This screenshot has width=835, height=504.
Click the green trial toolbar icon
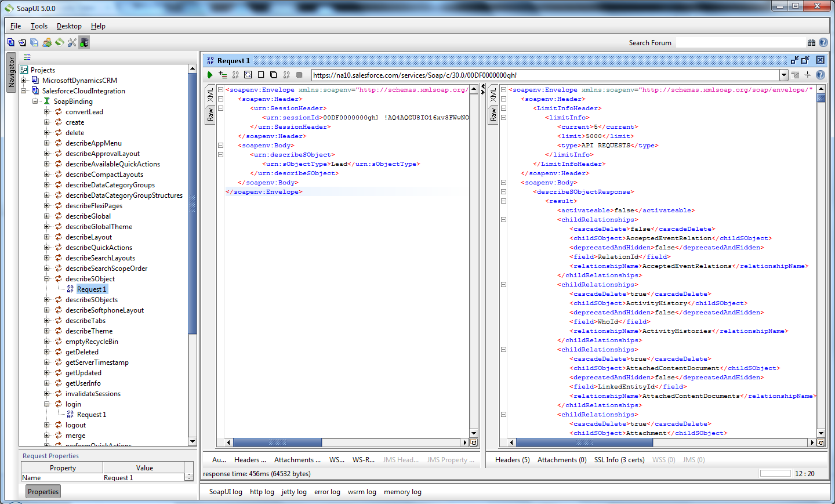tap(59, 42)
